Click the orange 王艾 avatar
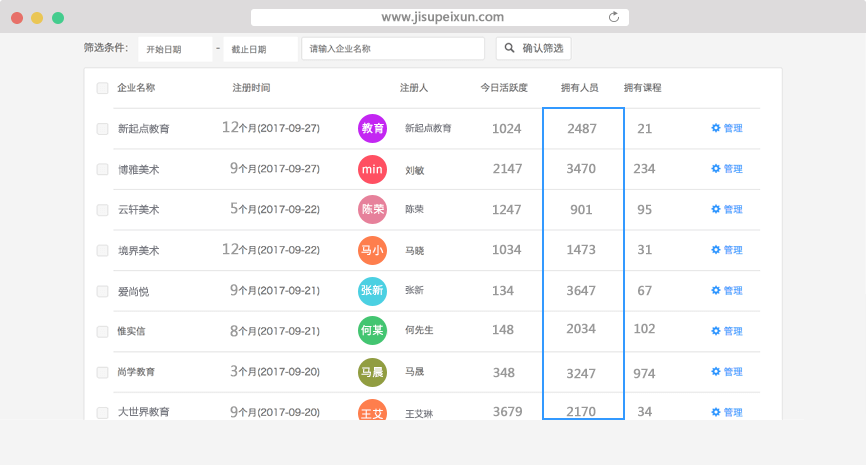The image size is (866, 465). coord(372,410)
